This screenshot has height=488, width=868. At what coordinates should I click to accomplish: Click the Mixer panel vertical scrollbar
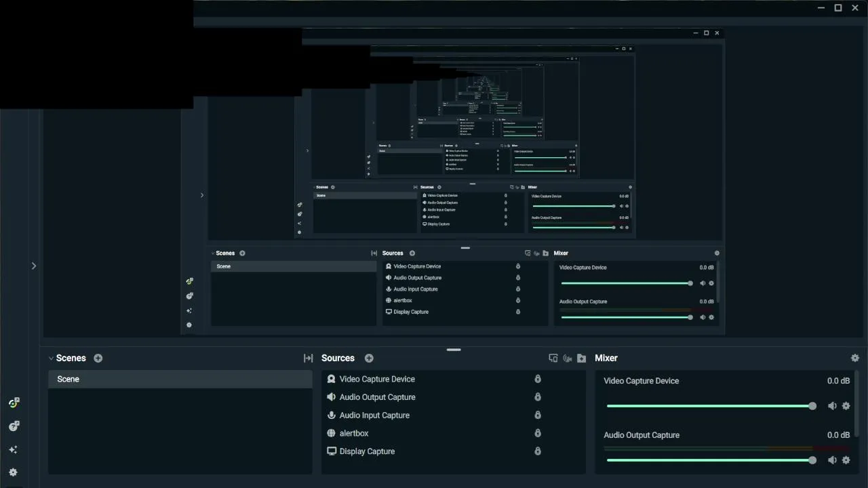click(857, 404)
